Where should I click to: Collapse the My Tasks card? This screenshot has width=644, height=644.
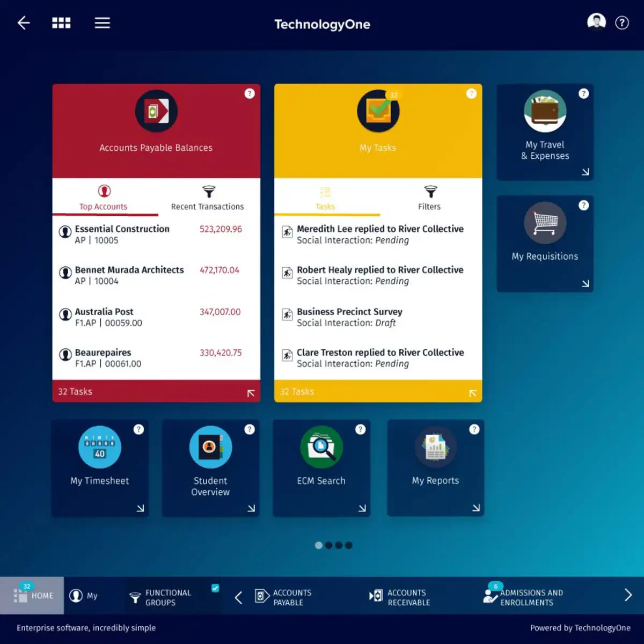473,393
